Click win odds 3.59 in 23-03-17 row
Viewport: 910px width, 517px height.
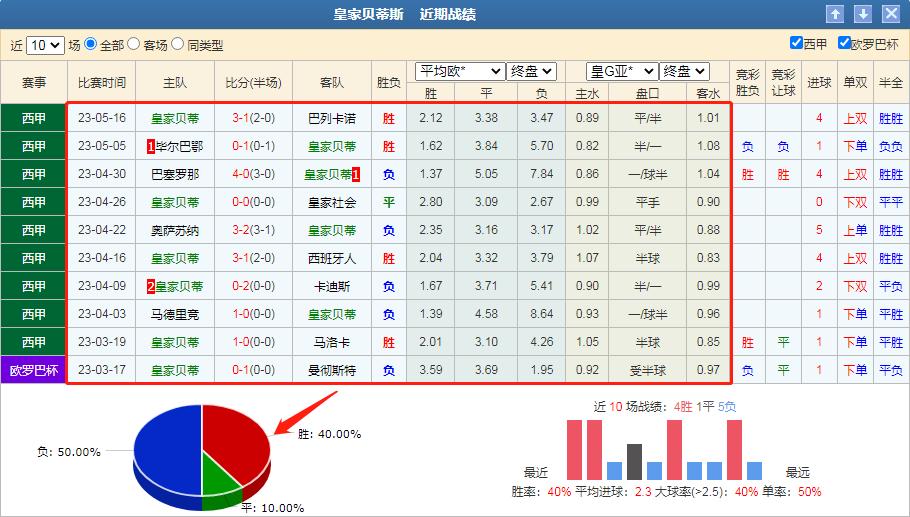[x=431, y=370]
